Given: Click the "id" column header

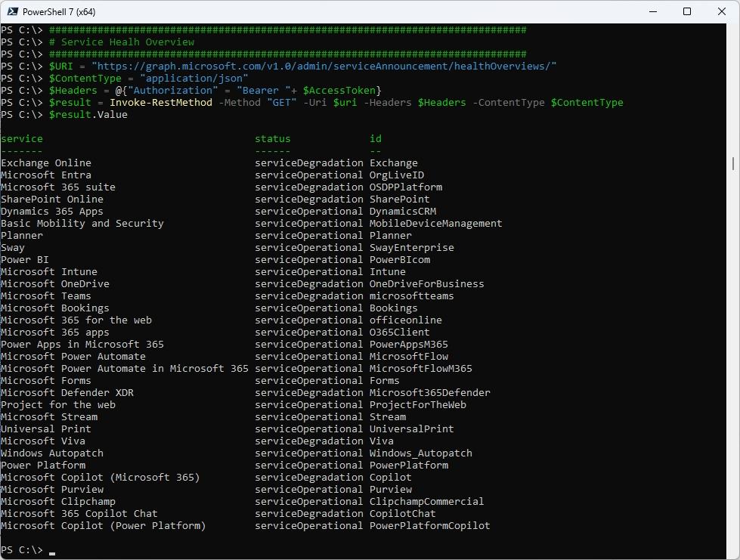Looking at the screenshot, I should [375, 139].
